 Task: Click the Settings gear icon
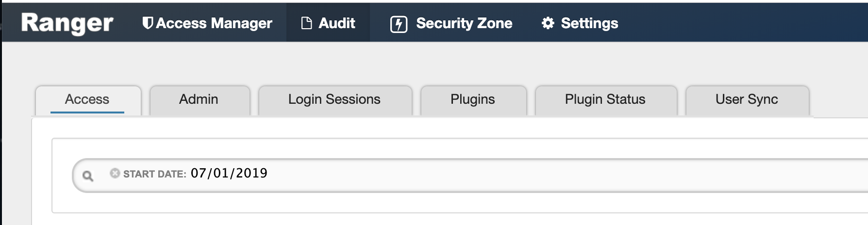[x=548, y=23]
